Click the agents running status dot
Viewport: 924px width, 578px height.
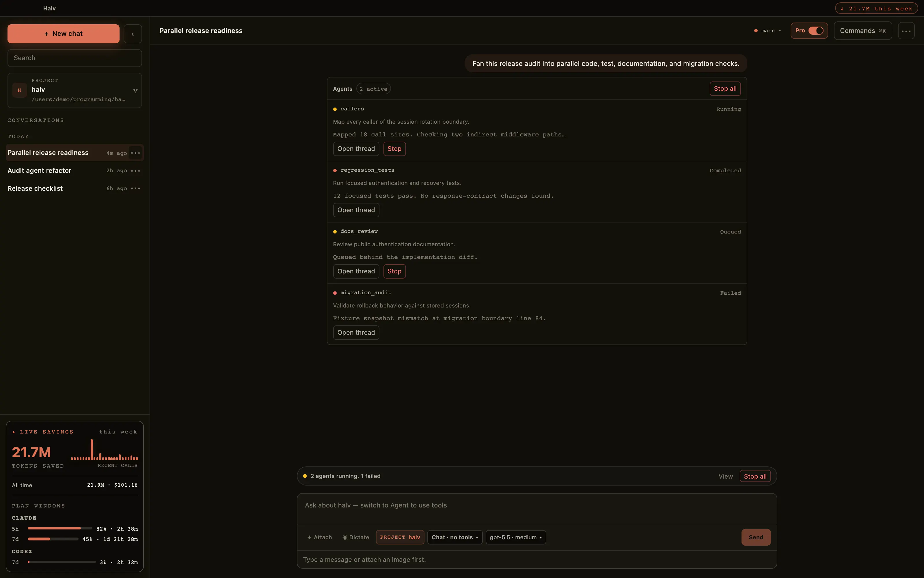(305, 476)
